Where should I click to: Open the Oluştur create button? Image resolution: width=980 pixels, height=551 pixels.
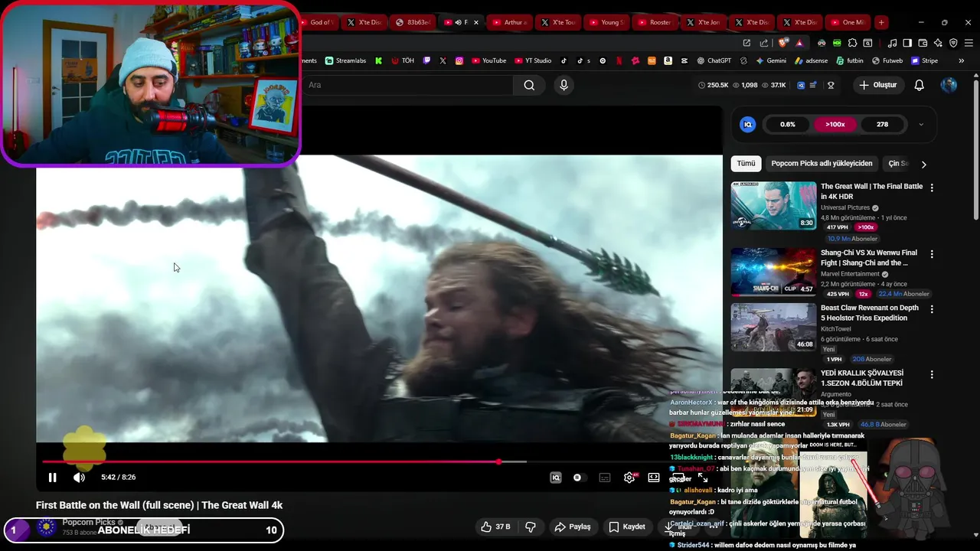tap(877, 85)
